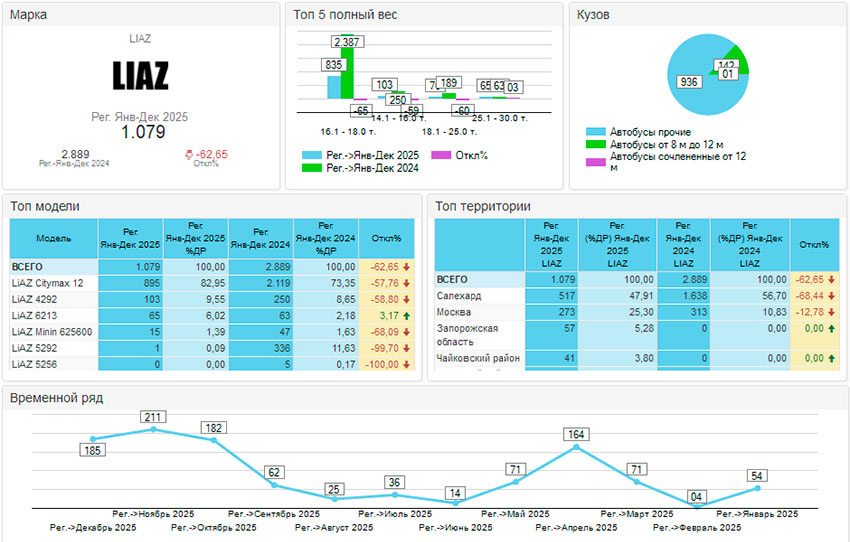The height and width of the screenshot is (542, 850).
Task: Click the LIAZ brand logo in Марка panel
Action: 140,76
